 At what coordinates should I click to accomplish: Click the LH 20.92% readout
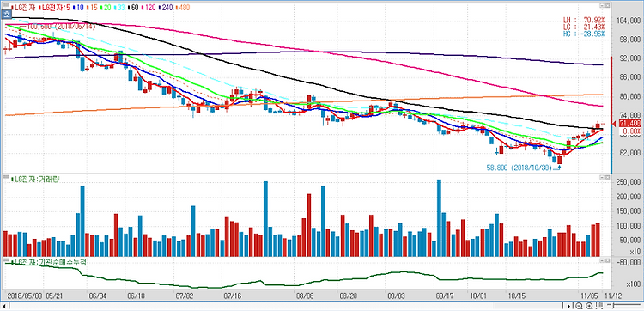coord(584,19)
